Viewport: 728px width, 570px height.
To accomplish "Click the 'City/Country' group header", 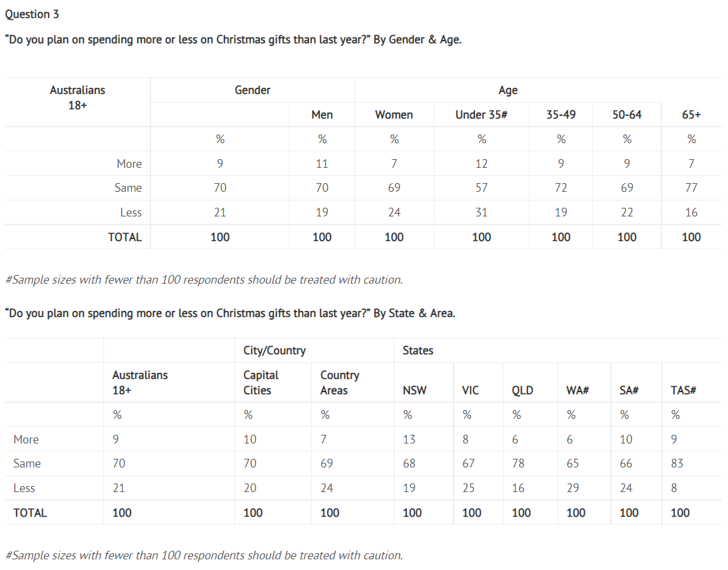I will pyautogui.click(x=274, y=350).
